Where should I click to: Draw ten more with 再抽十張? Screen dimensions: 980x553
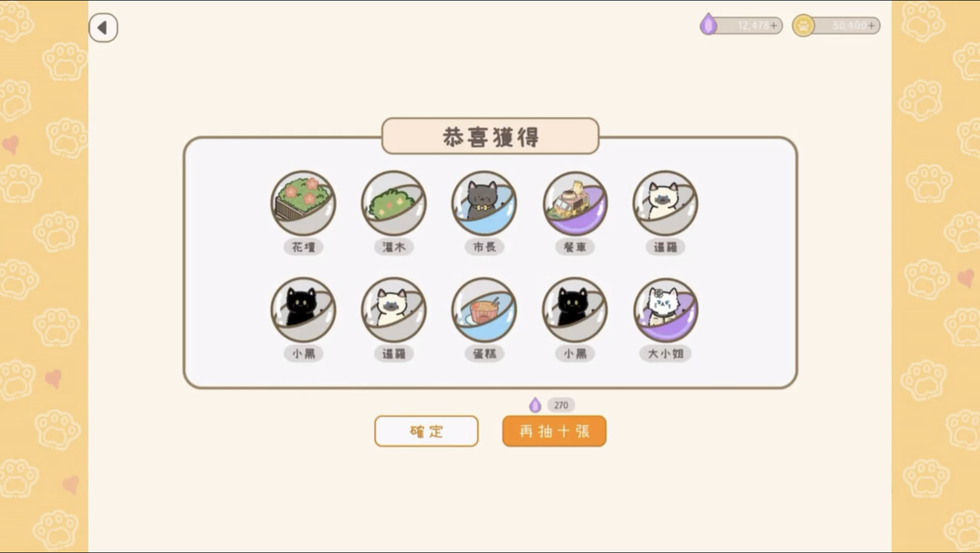(x=554, y=431)
